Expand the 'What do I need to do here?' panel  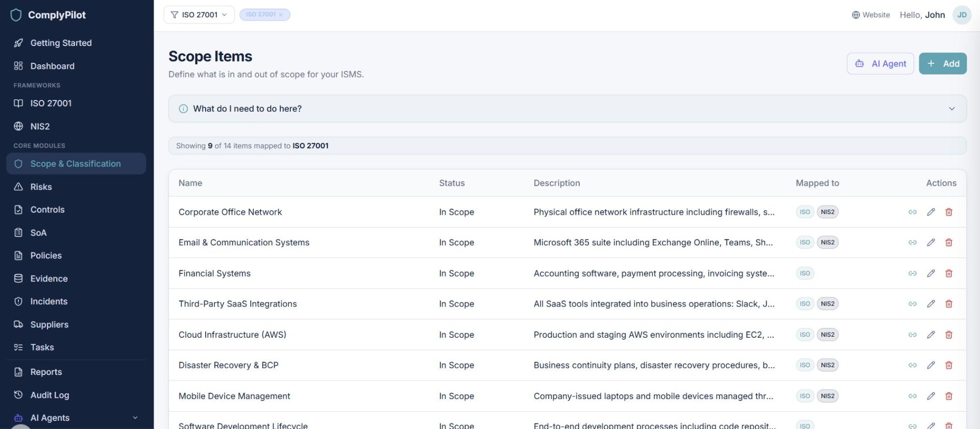pyautogui.click(x=568, y=109)
